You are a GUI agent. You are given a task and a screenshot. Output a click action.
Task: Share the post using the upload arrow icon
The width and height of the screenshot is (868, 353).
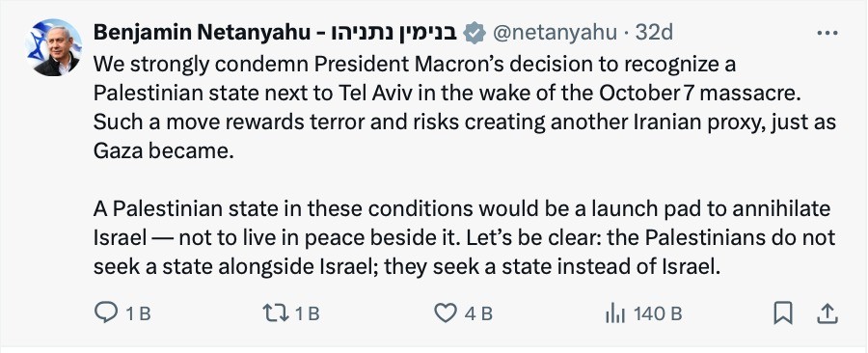pyautogui.click(x=827, y=313)
